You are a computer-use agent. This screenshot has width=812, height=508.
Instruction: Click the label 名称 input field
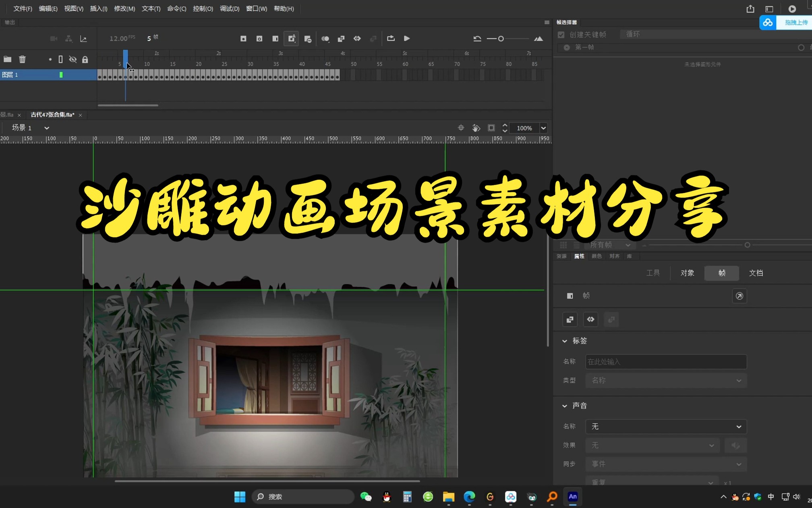tap(666, 362)
